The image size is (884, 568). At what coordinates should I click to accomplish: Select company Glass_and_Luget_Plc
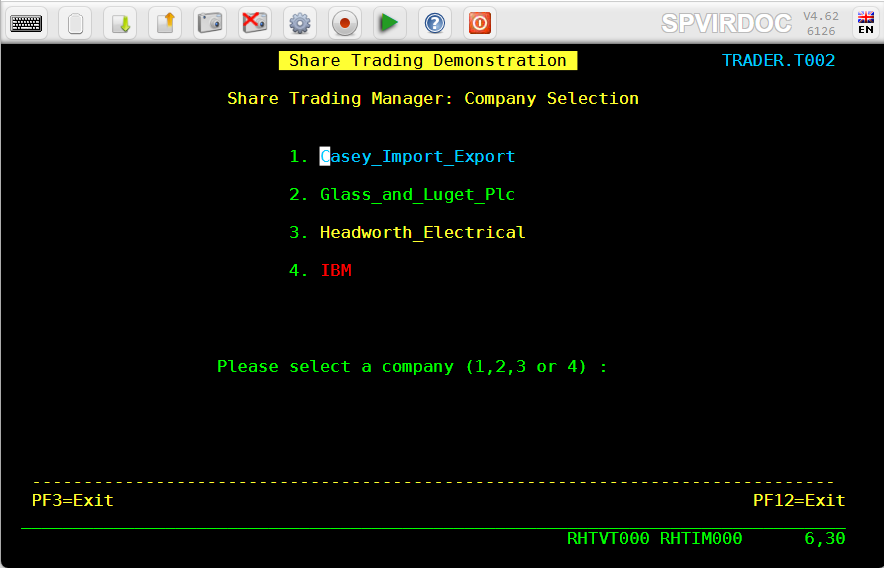[417, 195]
